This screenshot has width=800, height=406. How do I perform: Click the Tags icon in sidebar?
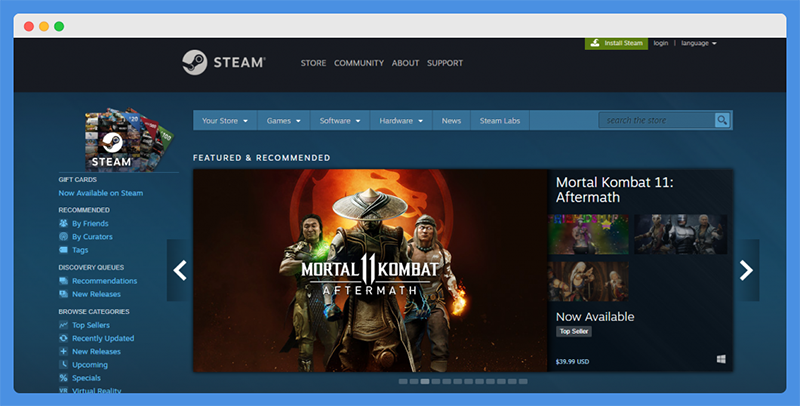pos(63,250)
